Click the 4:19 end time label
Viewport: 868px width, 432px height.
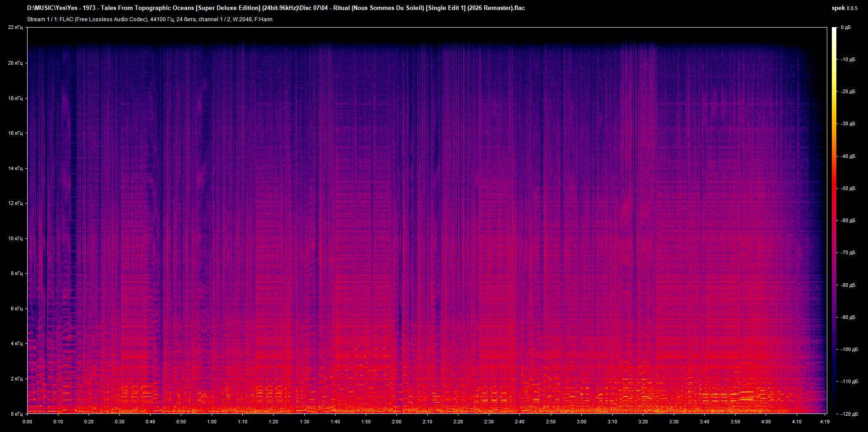coord(825,422)
